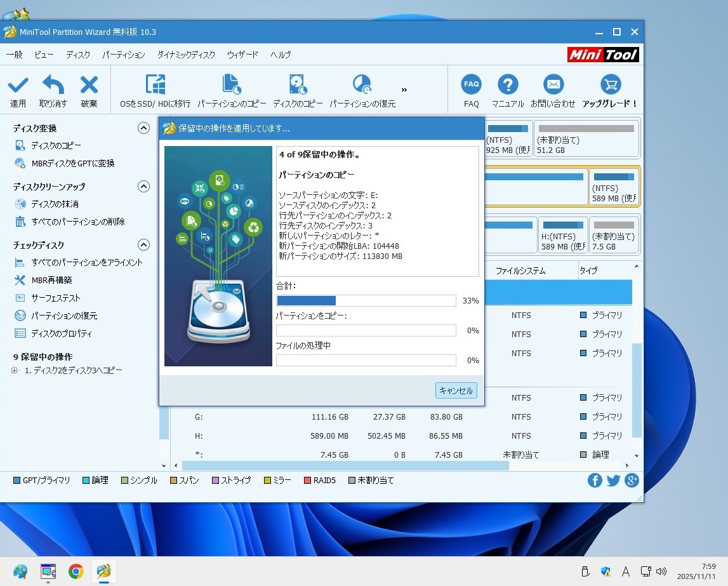Open the FAQ icon
Viewport: 728px width, 586px height.
coord(471,84)
